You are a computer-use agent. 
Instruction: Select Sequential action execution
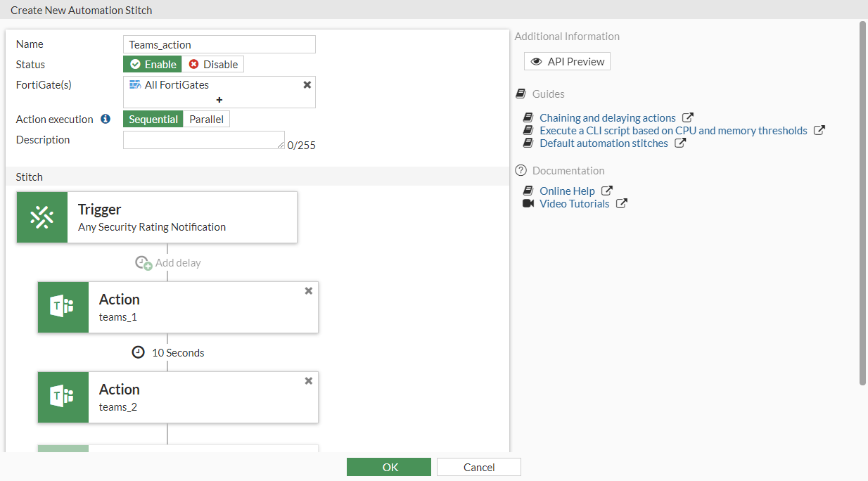(x=153, y=120)
